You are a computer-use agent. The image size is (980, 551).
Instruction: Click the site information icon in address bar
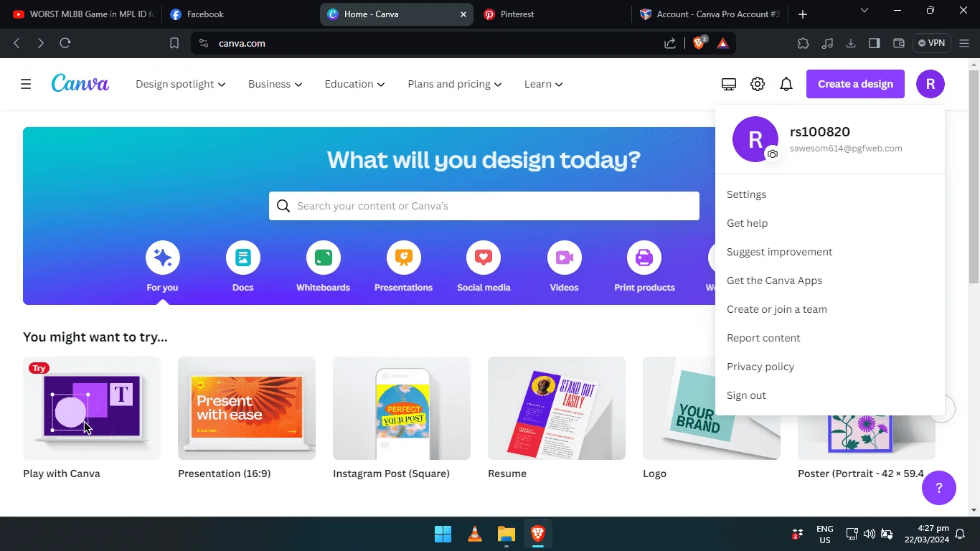204,43
